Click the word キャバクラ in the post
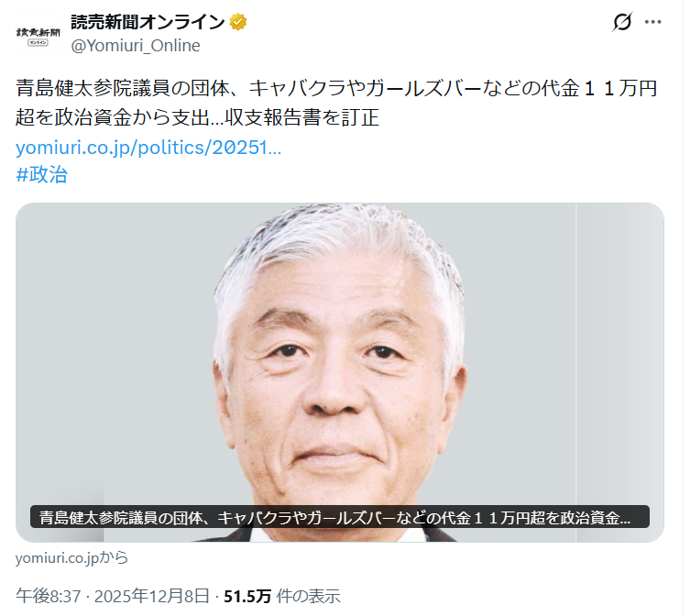Screen dimensions: 690x616 pyautogui.click(x=298, y=88)
